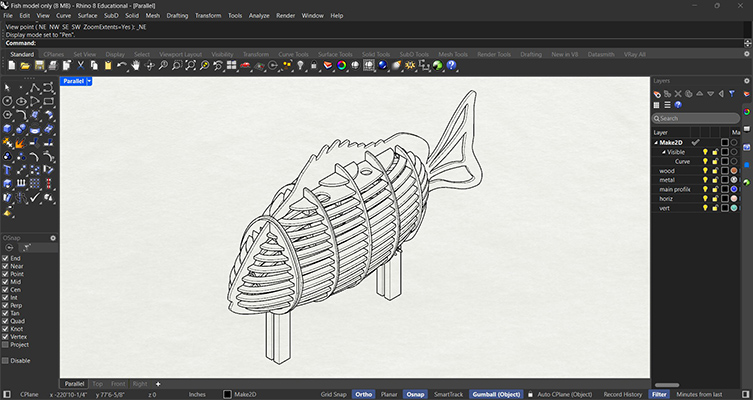Collapse the Make2D layer tree
This screenshot has width=753, height=400.
pos(657,142)
